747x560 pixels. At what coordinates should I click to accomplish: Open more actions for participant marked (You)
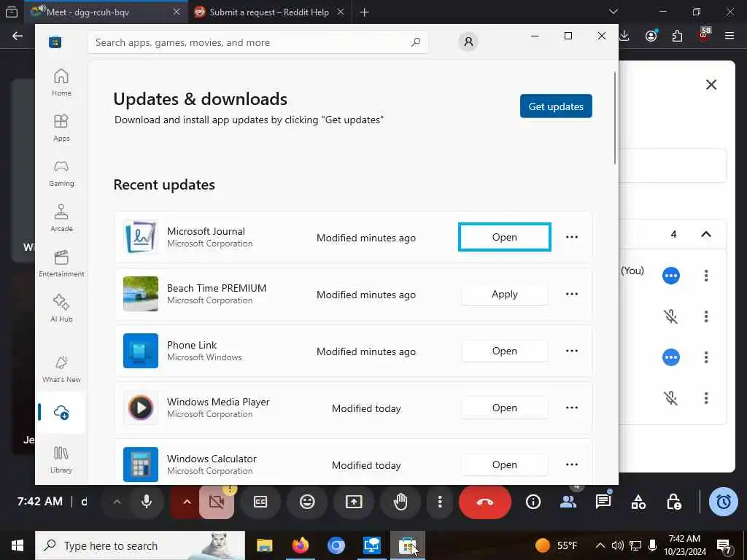pos(706,276)
